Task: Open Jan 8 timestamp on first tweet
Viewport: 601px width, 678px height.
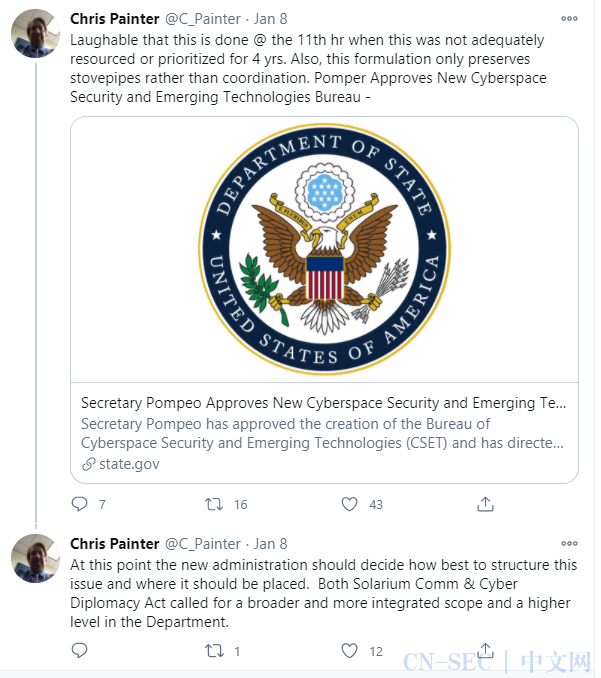Action: pyautogui.click(x=271, y=19)
